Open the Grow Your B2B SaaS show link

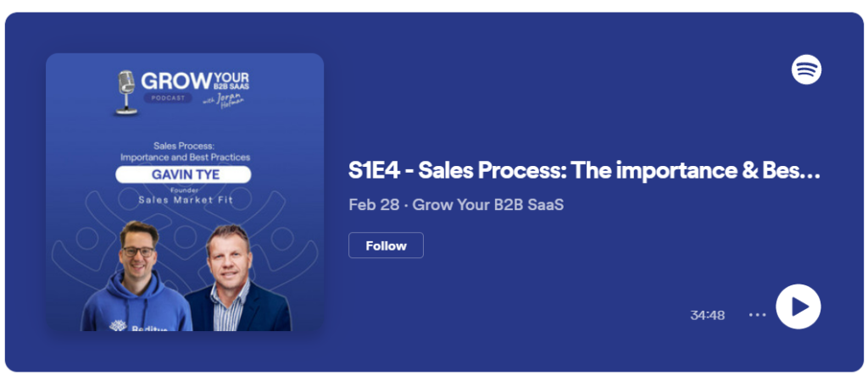tap(488, 205)
